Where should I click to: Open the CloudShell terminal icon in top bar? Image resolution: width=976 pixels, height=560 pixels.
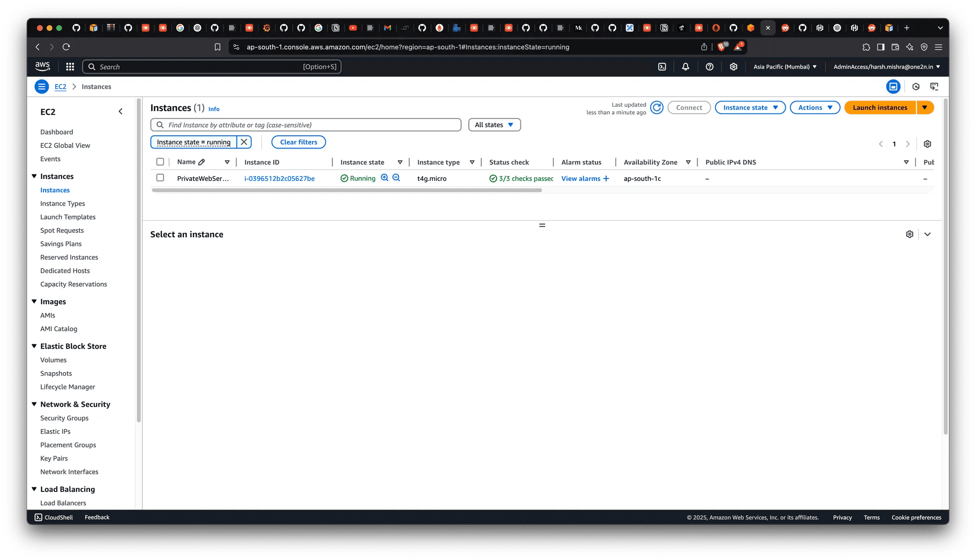(x=662, y=67)
